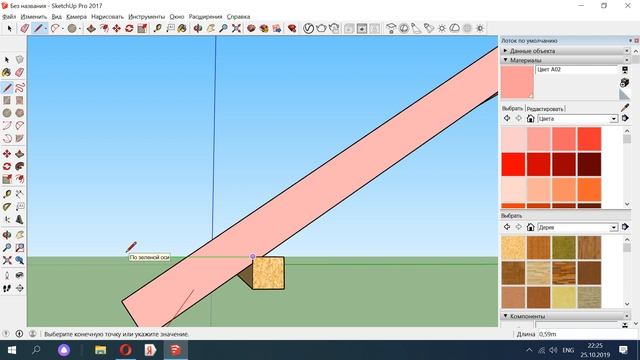
Task: Open File Explorer from taskbar
Action: coord(100,350)
